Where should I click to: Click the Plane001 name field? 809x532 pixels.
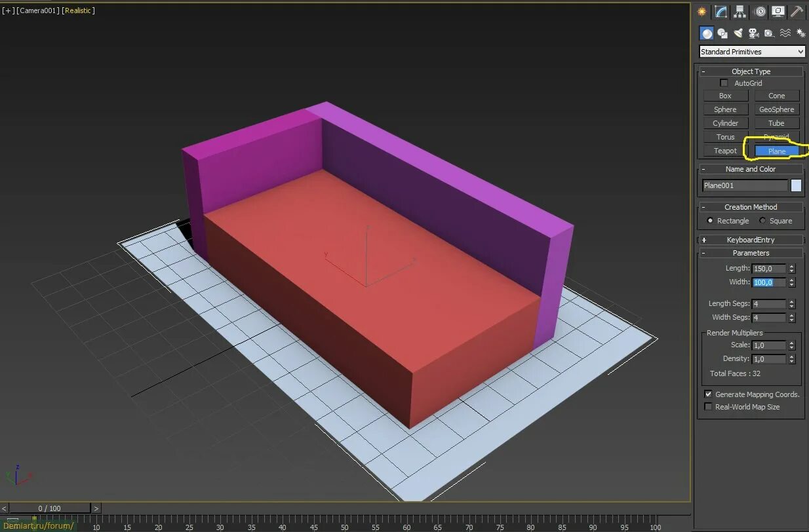point(745,185)
